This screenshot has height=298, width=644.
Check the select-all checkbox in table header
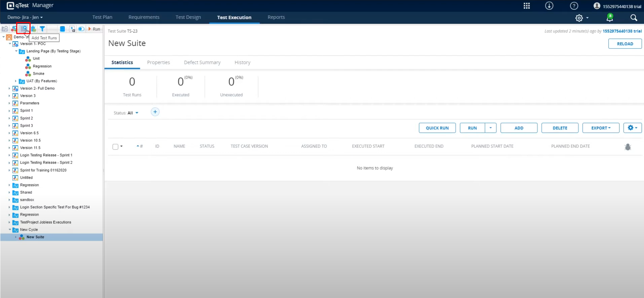[115, 146]
